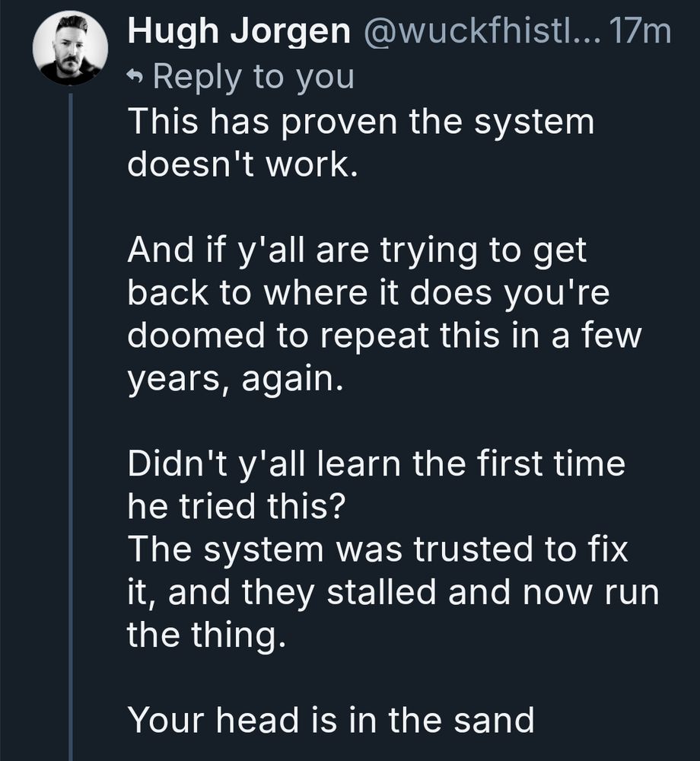
Task: Click the "Reply to you" label
Action: pos(253,77)
